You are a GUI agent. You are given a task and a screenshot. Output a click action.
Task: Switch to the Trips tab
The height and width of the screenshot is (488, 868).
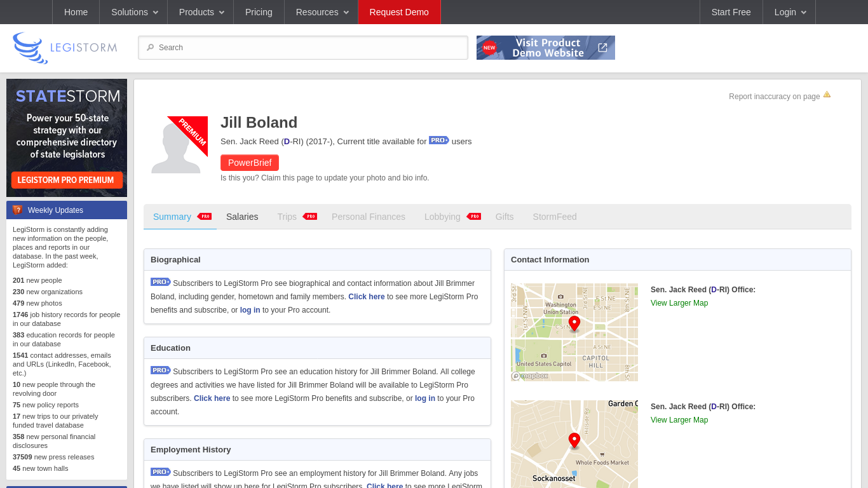[x=287, y=217]
